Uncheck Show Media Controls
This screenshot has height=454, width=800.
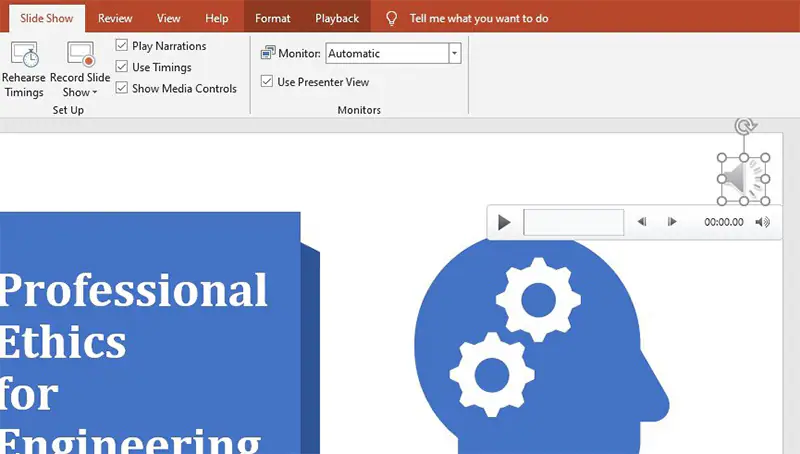pyautogui.click(x=121, y=88)
